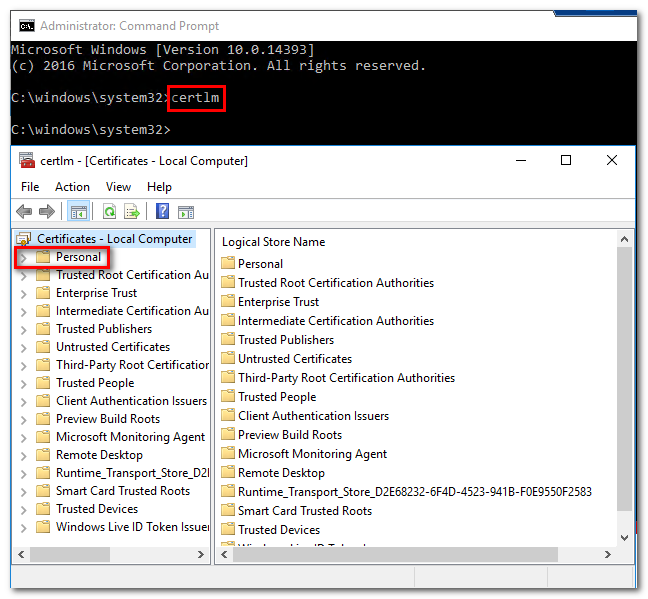
Task: Maximize the certlm window
Action: [x=566, y=160]
